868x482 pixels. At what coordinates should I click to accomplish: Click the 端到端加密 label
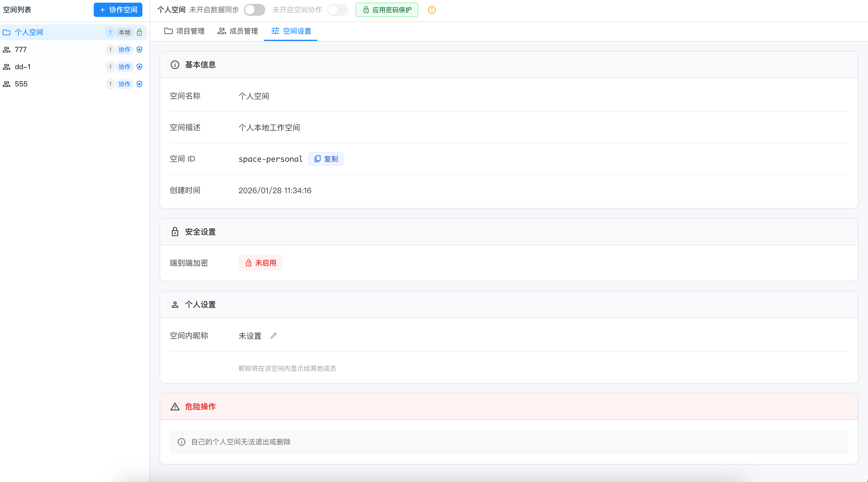click(x=189, y=263)
